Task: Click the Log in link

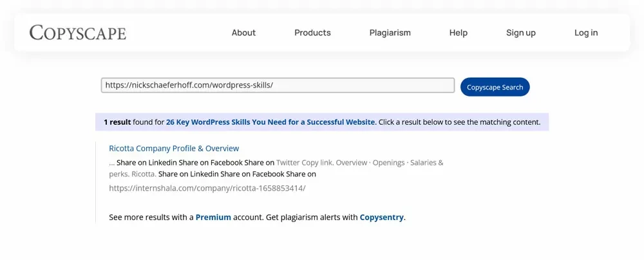Action: [585, 33]
